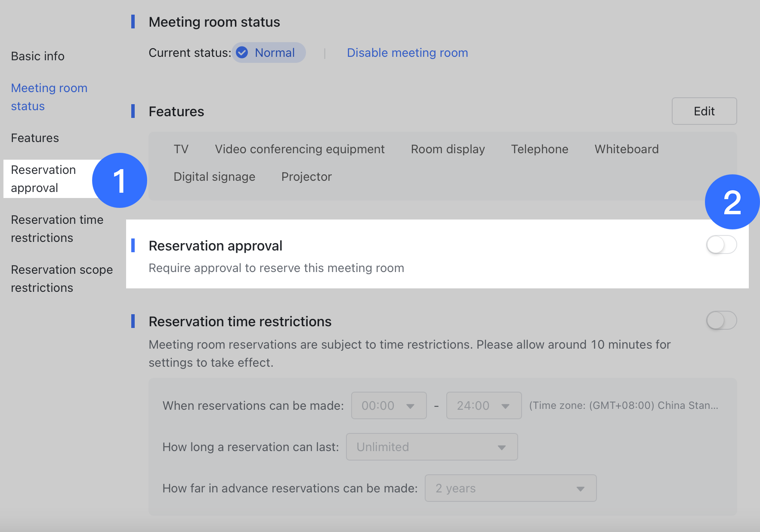Click the Require approval description text
This screenshot has height=532, width=760.
[276, 268]
